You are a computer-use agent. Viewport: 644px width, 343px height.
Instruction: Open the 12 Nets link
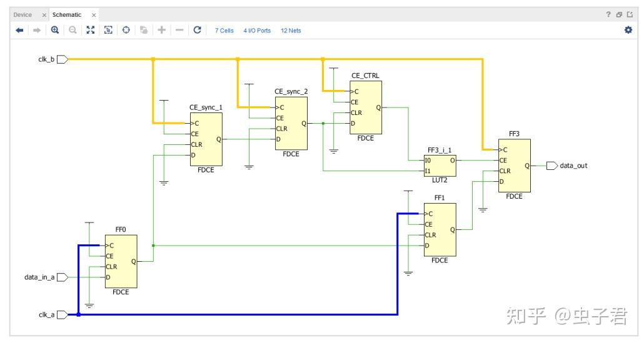(291, 31)
